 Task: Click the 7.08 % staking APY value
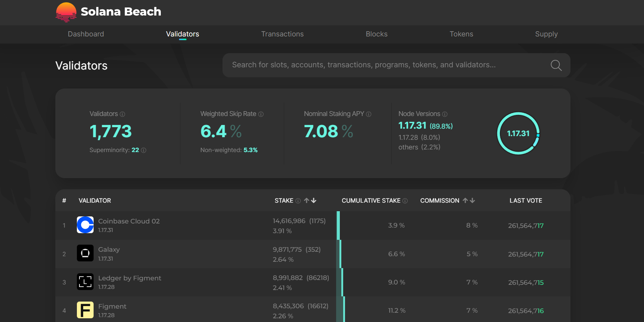[328, 131]
